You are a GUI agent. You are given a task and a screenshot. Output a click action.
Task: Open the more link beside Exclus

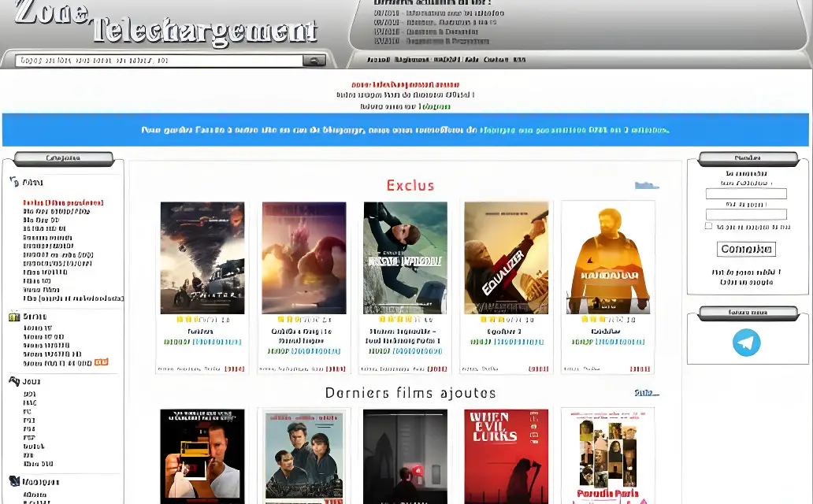[647, 185]
